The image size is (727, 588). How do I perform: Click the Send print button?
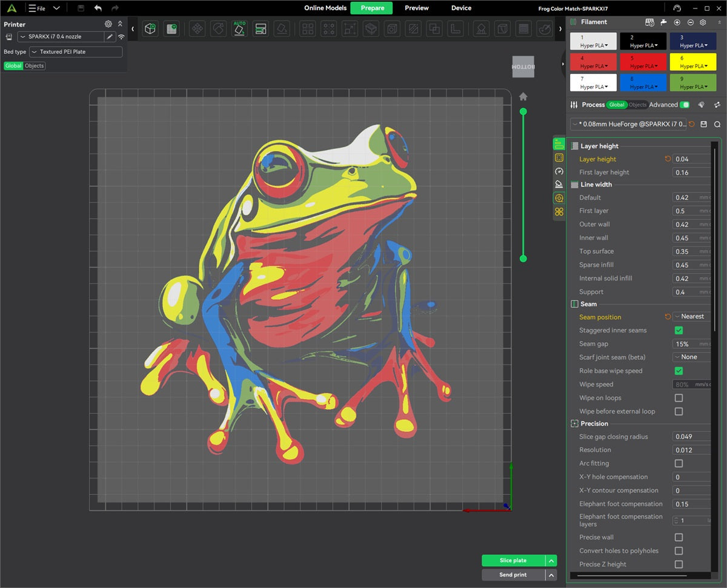pos(513,575)
